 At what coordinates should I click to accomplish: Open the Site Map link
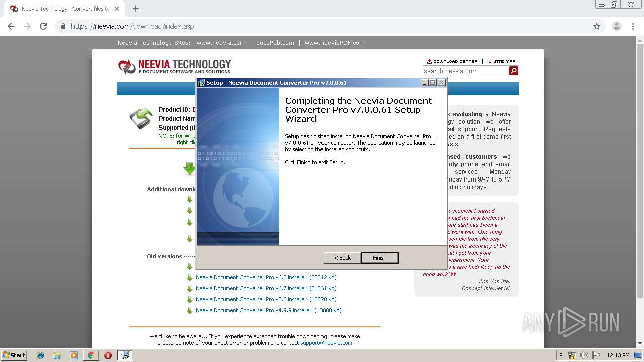[501, 61]
